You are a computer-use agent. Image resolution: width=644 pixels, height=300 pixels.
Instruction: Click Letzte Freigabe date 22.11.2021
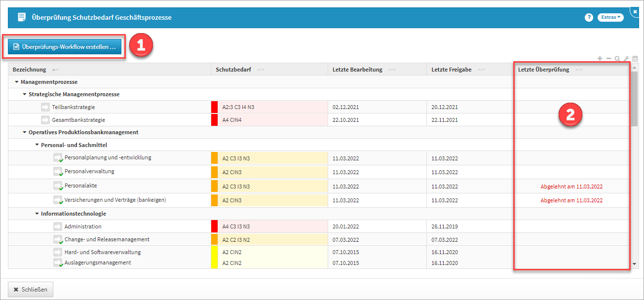click(445, 120)
